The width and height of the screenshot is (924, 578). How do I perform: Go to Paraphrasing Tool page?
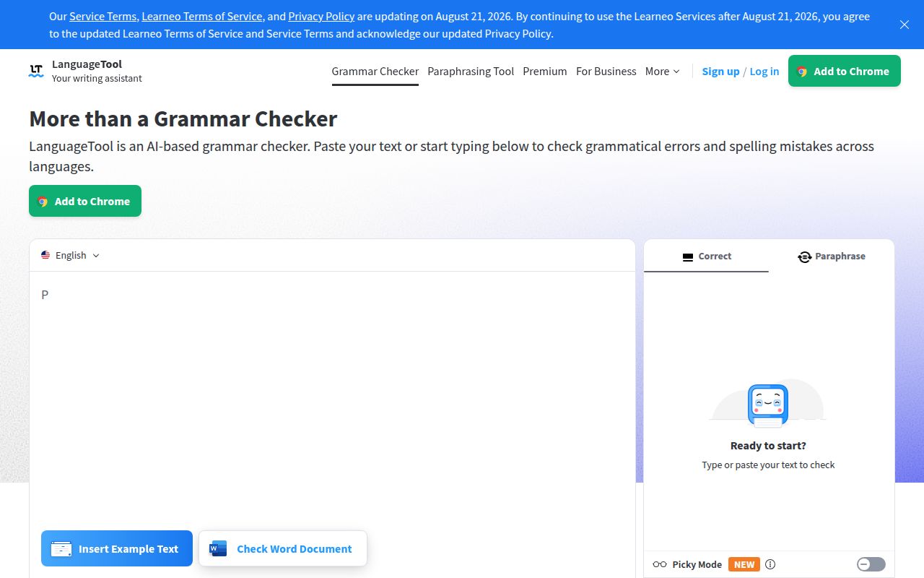pyautogui.click(x=471, y=71)
